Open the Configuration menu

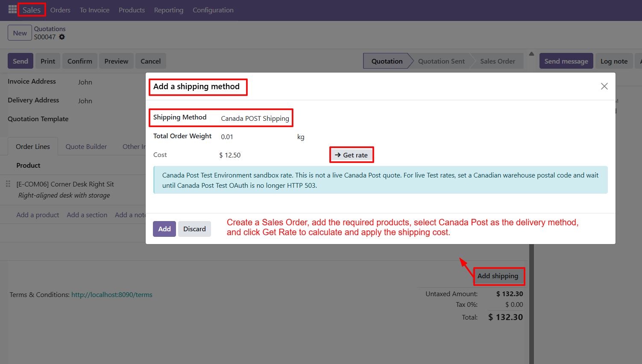(213, 10)
